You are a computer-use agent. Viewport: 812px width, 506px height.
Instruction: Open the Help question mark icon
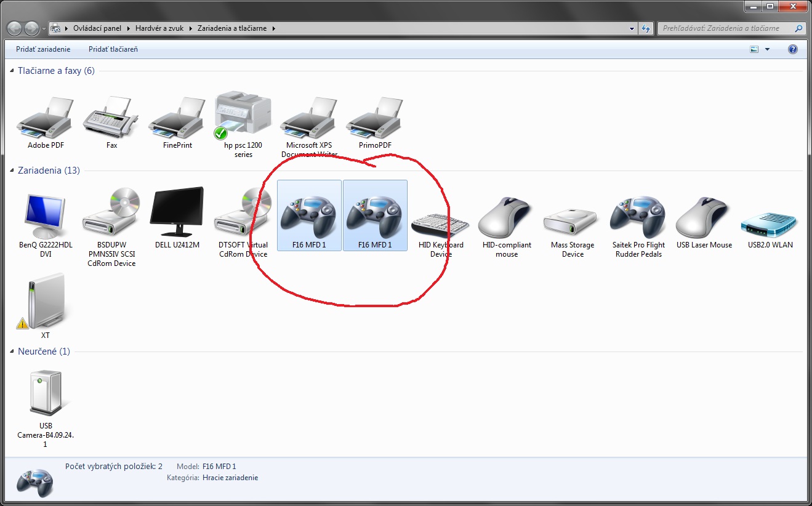click(x=793, y=49)
